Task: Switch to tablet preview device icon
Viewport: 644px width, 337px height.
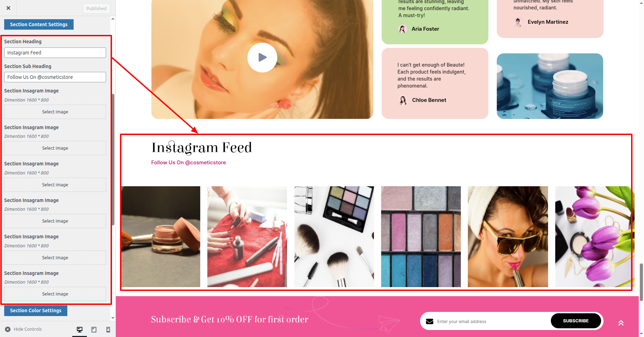Action: (x=94, y=329)
